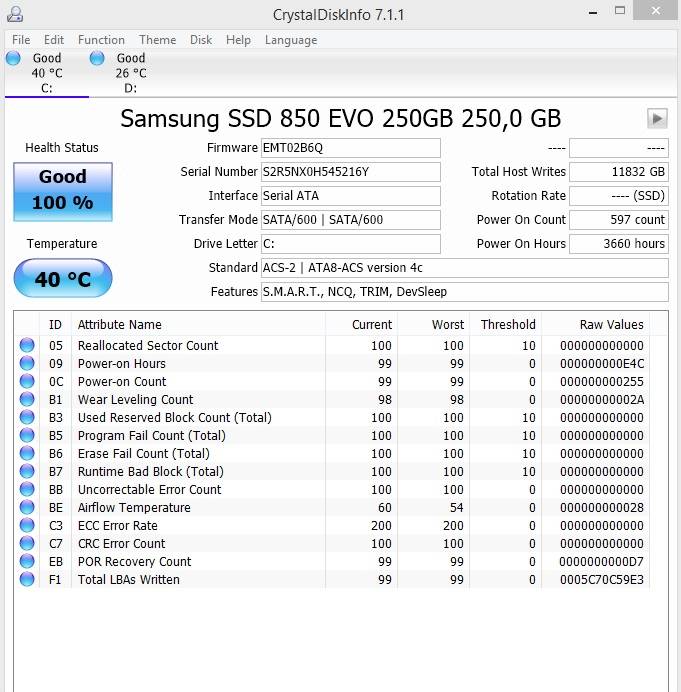The image size is (681, 692).
Task: Maximize the CrystalDiskInfo window
Action: (x=620, y=11)
